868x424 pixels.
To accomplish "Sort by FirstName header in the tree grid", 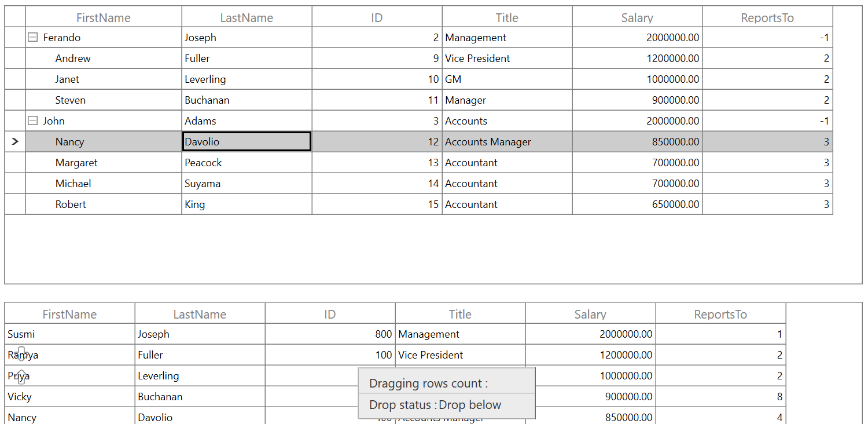I will point(104,17).
